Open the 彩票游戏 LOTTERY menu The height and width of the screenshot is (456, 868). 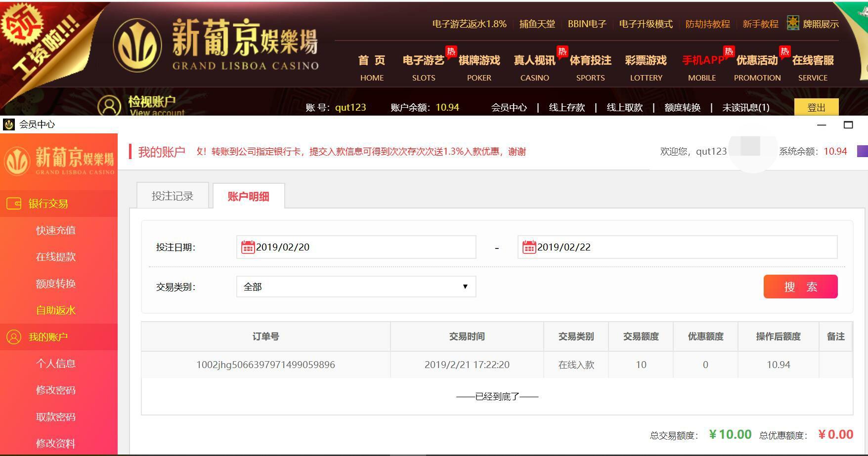[646, 68]
